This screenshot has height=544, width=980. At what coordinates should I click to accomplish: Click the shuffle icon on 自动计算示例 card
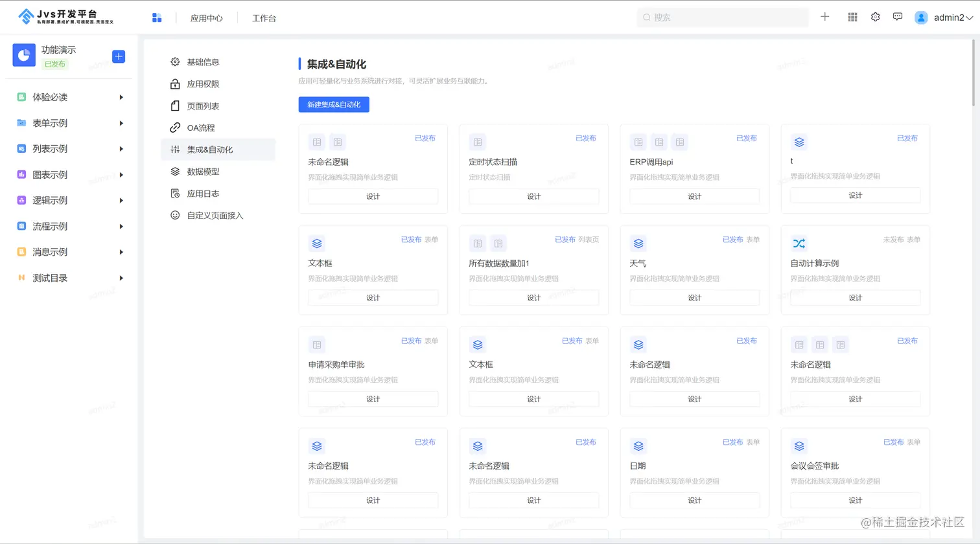tap(799, 244)
